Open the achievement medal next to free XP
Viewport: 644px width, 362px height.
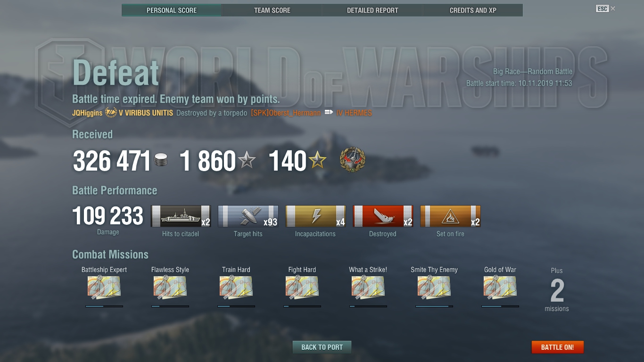point(352,160)
